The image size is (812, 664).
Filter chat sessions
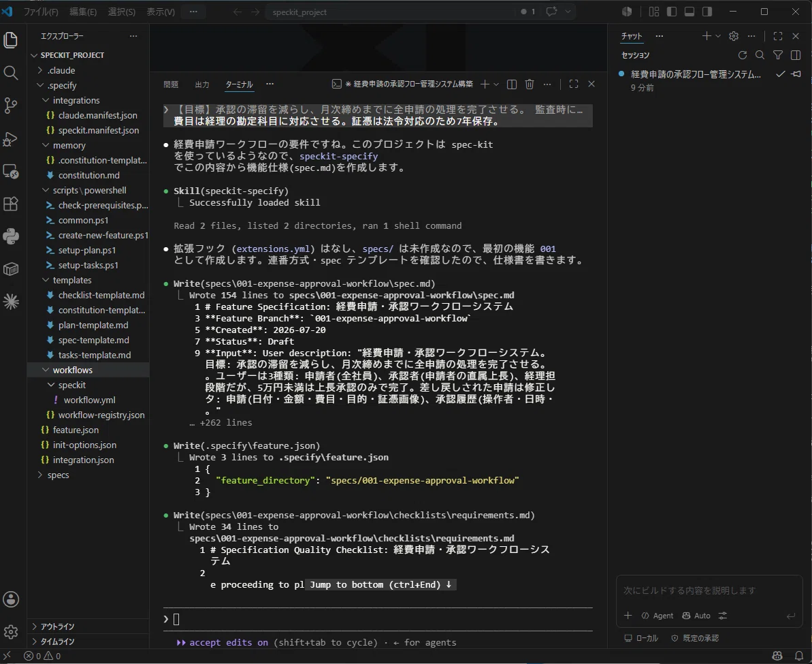[x=778, y=55]
